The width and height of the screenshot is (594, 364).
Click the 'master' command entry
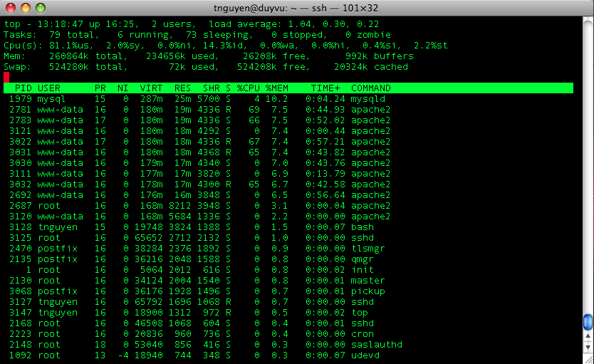368,281
